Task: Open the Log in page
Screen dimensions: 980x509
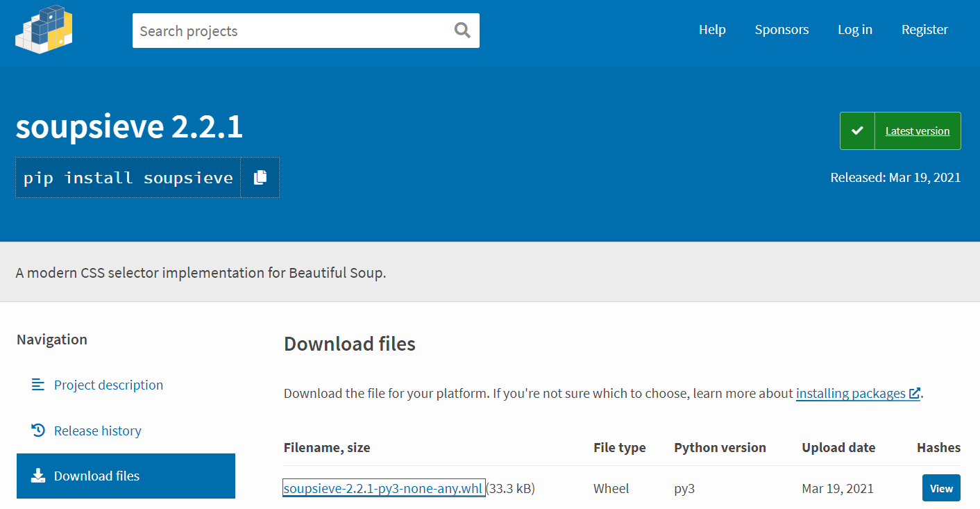Action: [854, 29]
